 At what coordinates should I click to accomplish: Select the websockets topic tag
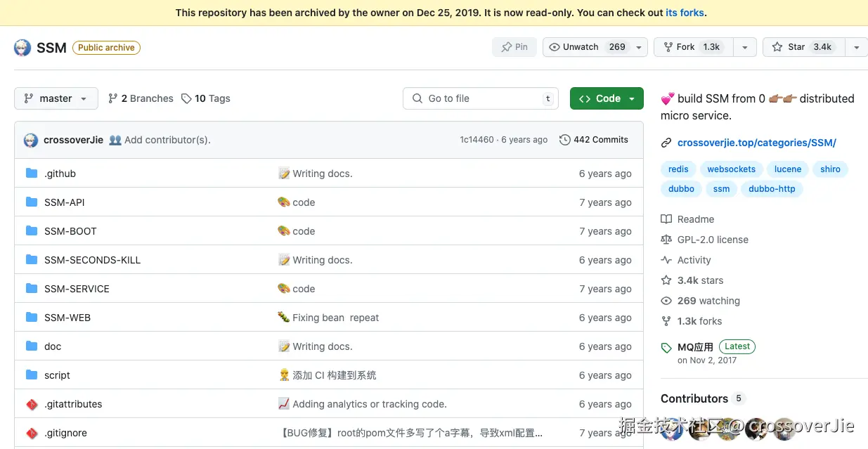[731, 169]
